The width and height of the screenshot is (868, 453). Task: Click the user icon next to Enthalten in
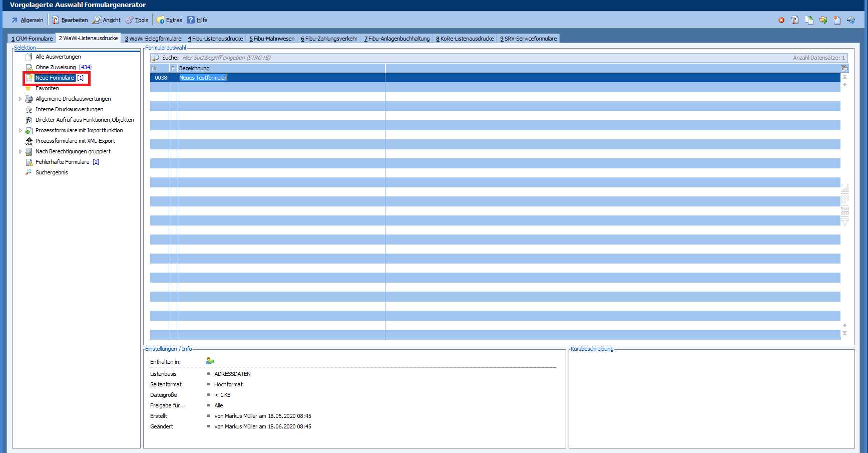210,361
